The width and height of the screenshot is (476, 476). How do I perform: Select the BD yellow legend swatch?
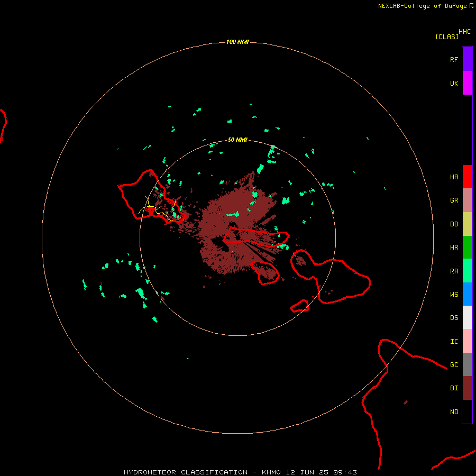(467, 224)
